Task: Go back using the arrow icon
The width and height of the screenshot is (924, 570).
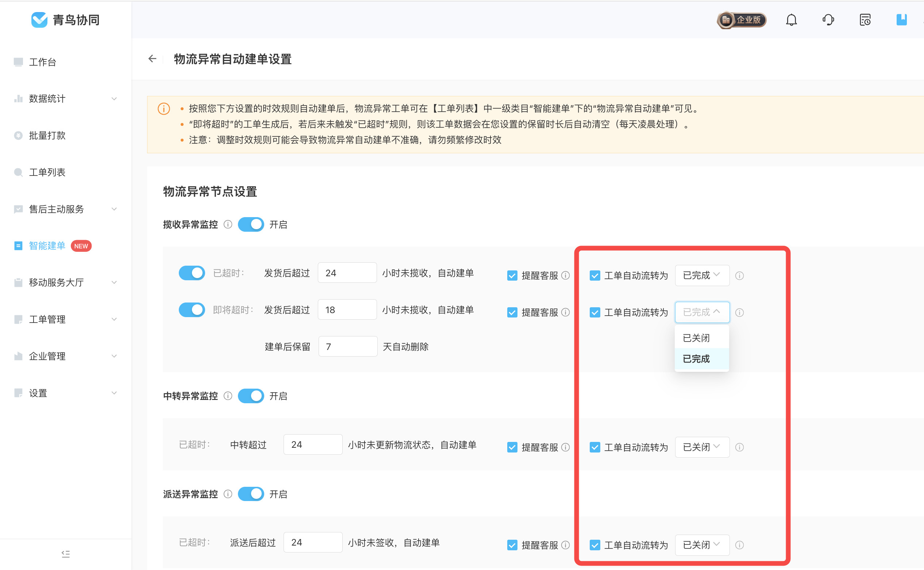Action: tap(152, 59)
